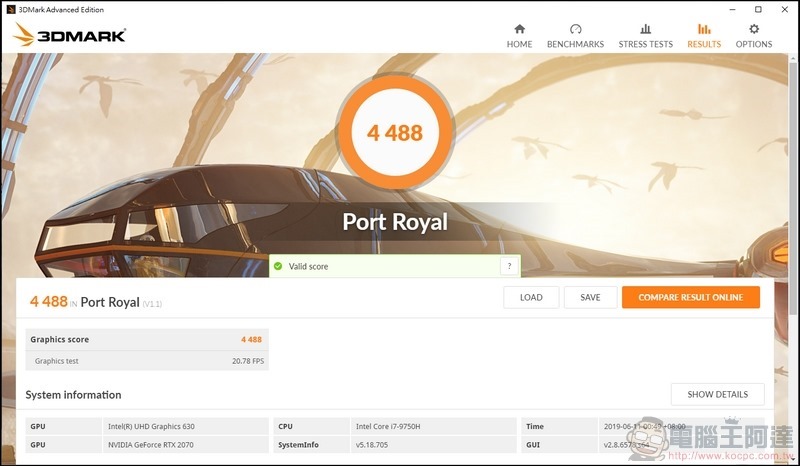Click the 3DMark title bar app icon
The image size is (800, 466).
coord(11,9)
